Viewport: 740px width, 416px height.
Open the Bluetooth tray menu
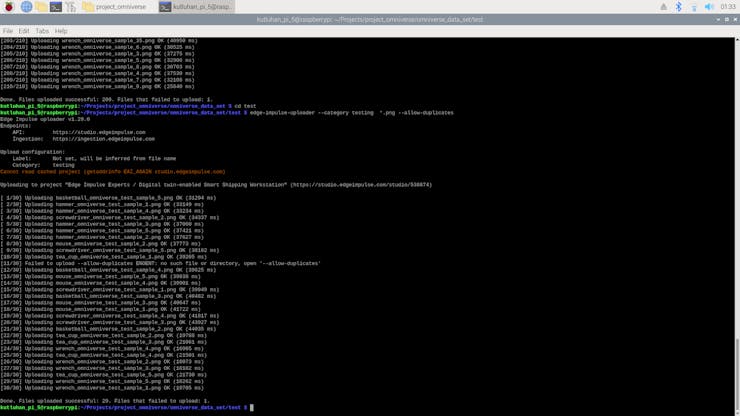coord(679,7)
